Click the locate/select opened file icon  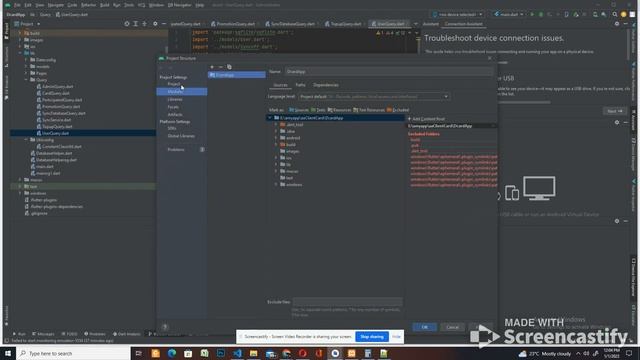[x=127, y=24]
